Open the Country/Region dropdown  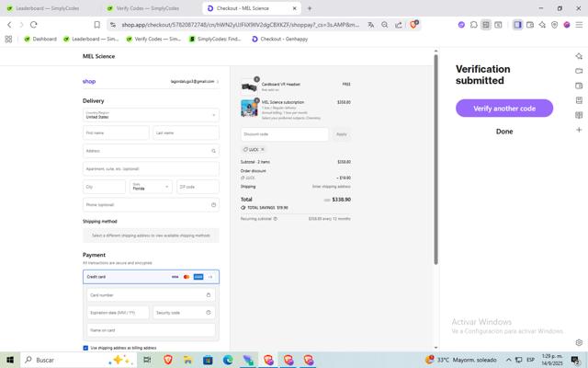click(x=151, y=115)
